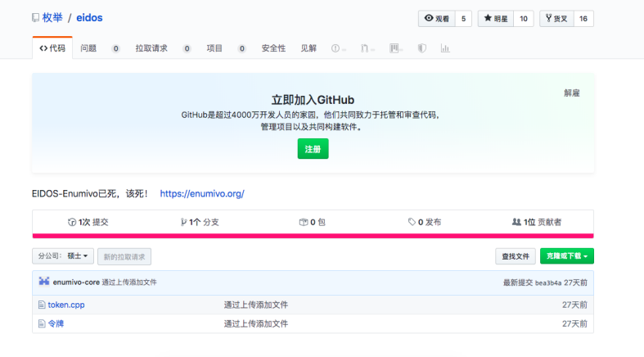Image resolution: width=644 pixels, height=357 pixels.
Task: View the 1位 贡献者 contributors
Action: tap(536, 222)
